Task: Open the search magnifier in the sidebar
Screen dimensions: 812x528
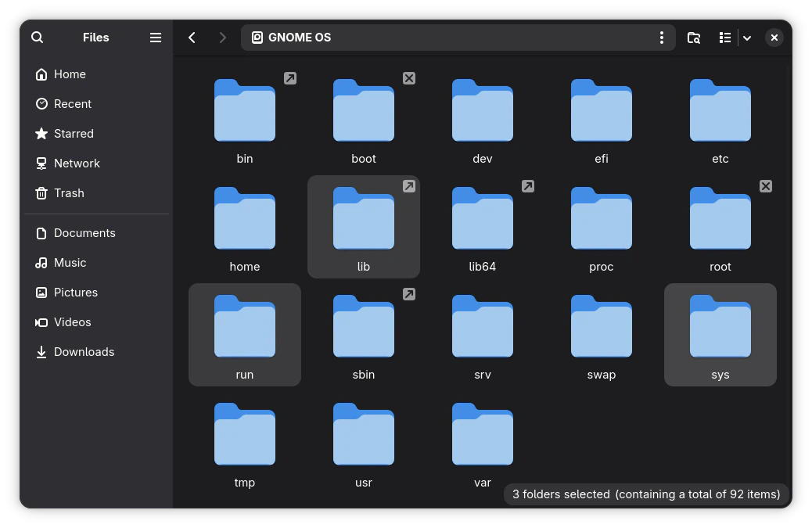Action: click(38, 38)
